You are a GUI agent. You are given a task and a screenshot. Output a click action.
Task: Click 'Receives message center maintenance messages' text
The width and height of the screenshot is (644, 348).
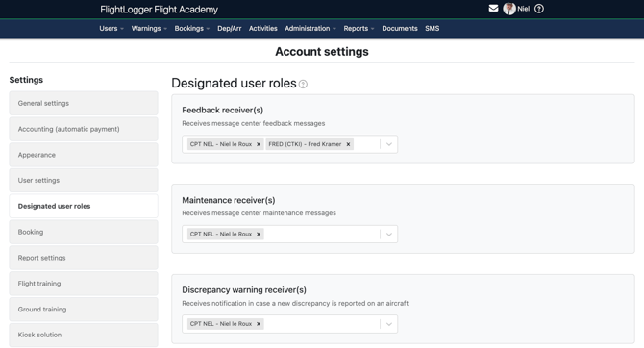[259, 213]
